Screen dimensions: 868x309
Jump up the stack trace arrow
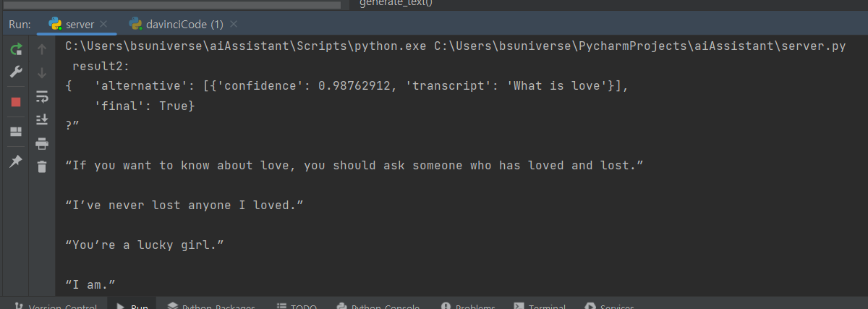(42, 49)
